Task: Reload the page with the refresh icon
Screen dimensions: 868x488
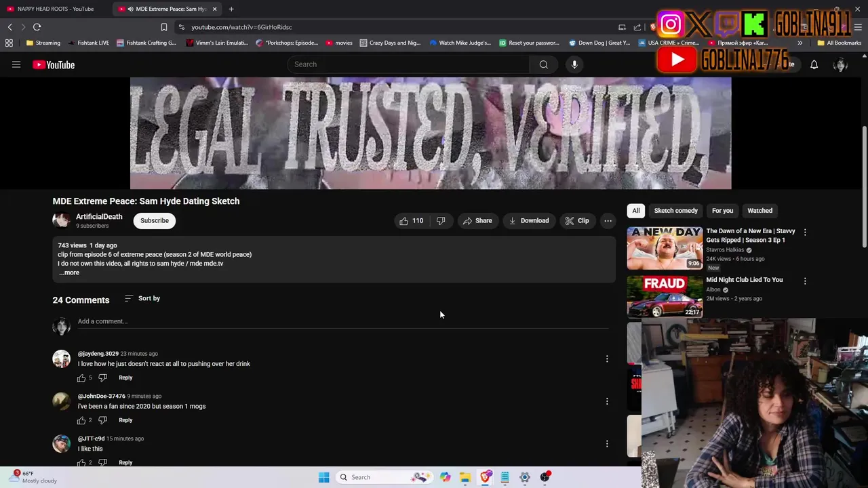Action: [37, 27]
